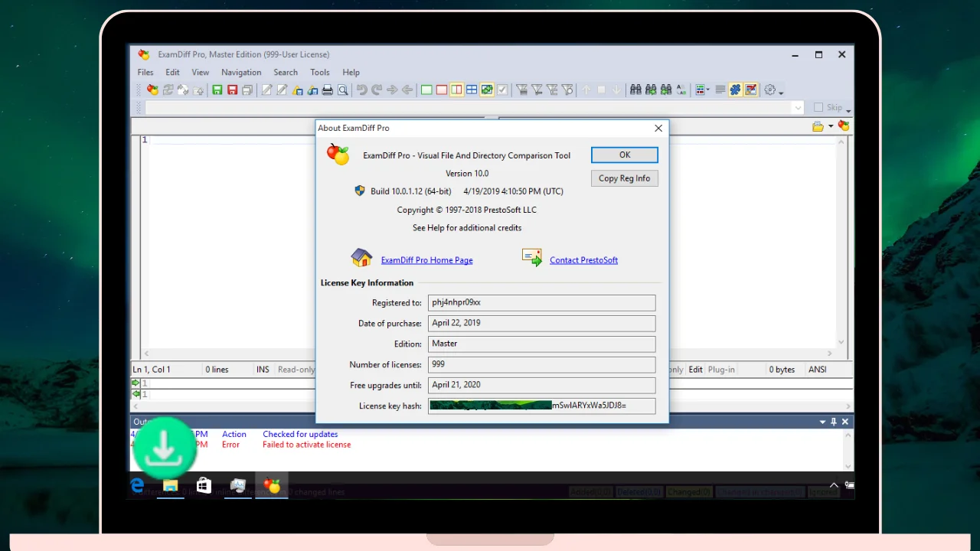Viewport: 980px width, 551px height.
Task: Toggle the blue puzzle plug-in icon
Action: [735, 90]
